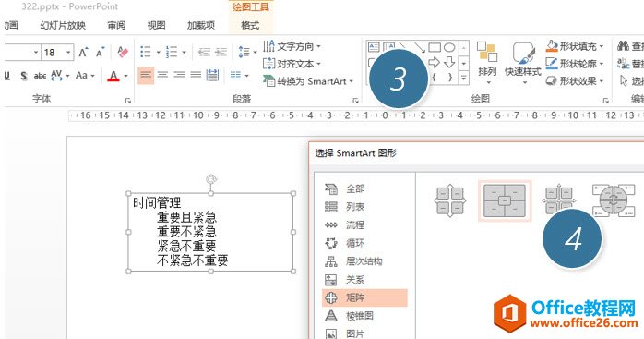Apply the red font color A button
The image size is (644, 339).
point(113,76)
